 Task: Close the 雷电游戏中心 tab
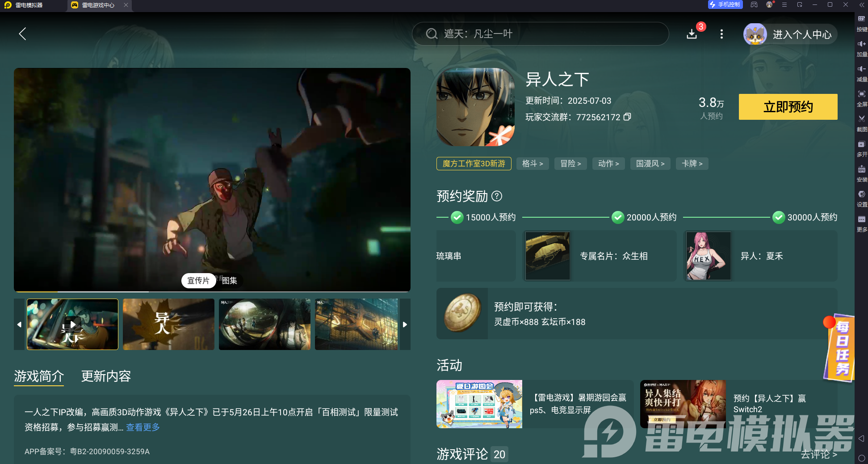tap(126, 5)
